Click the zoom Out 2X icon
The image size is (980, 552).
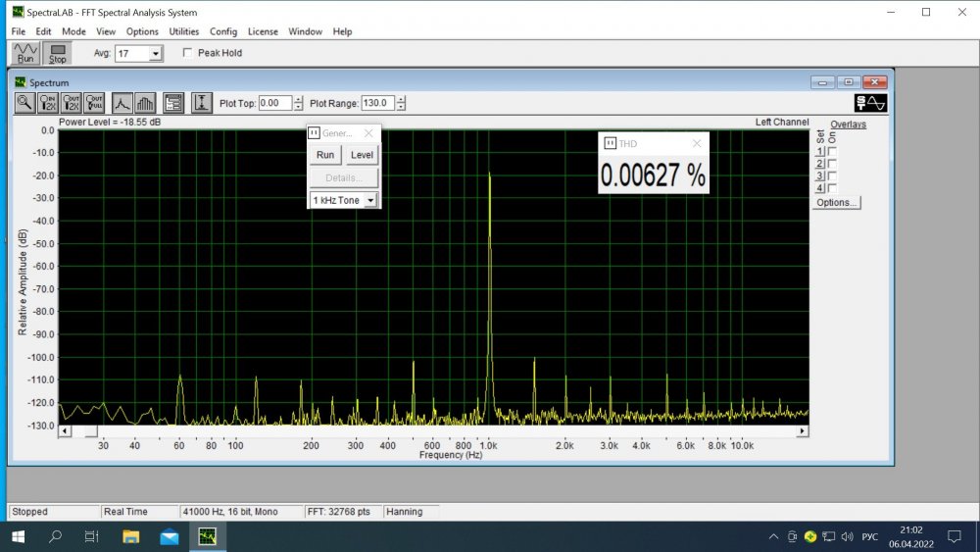[72, 103]
